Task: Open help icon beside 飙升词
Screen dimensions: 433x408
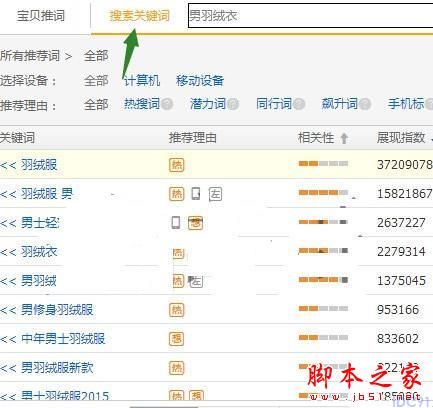Action: point(365,104)
